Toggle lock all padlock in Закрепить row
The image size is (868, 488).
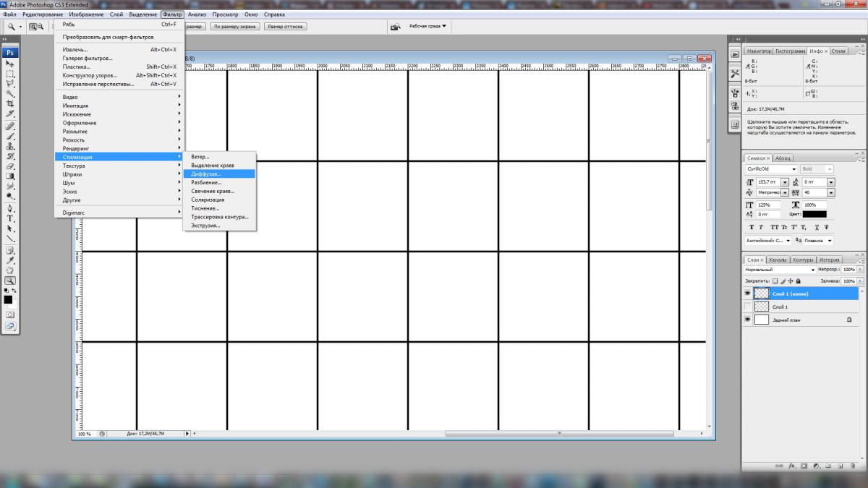click(x=798, y=281)
